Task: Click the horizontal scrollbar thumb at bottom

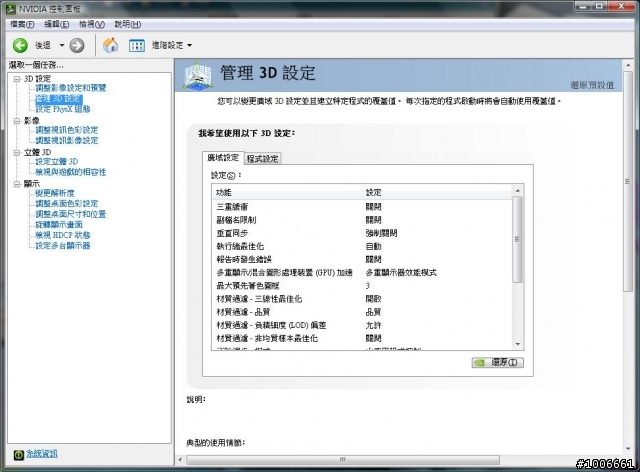Action: point(343,460)
